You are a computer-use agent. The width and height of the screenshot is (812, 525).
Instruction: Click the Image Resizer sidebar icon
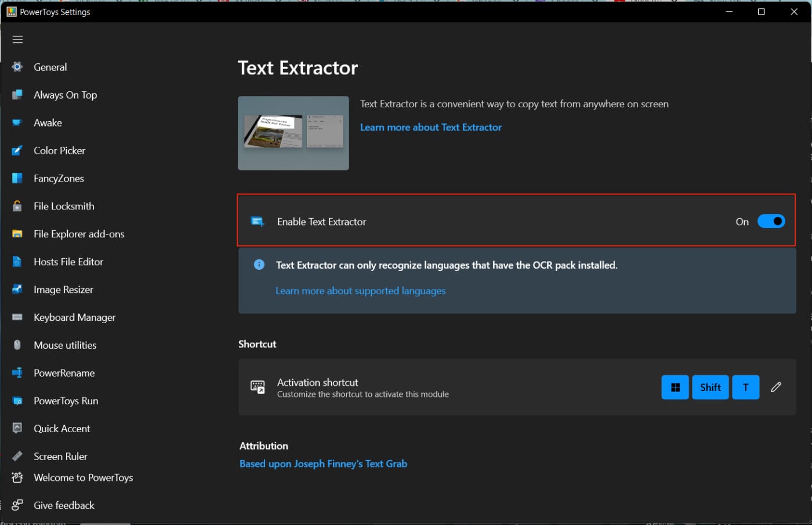click(x=17, y=289)
